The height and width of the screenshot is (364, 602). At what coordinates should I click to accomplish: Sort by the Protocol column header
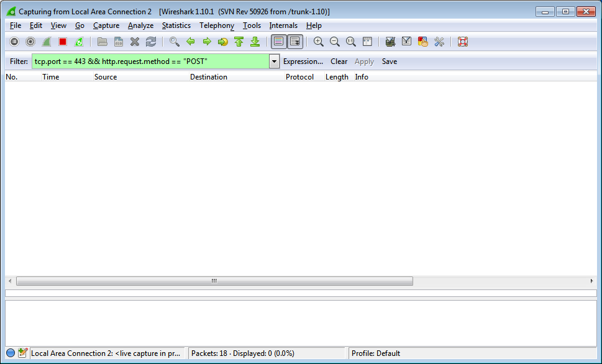point(304,77)
